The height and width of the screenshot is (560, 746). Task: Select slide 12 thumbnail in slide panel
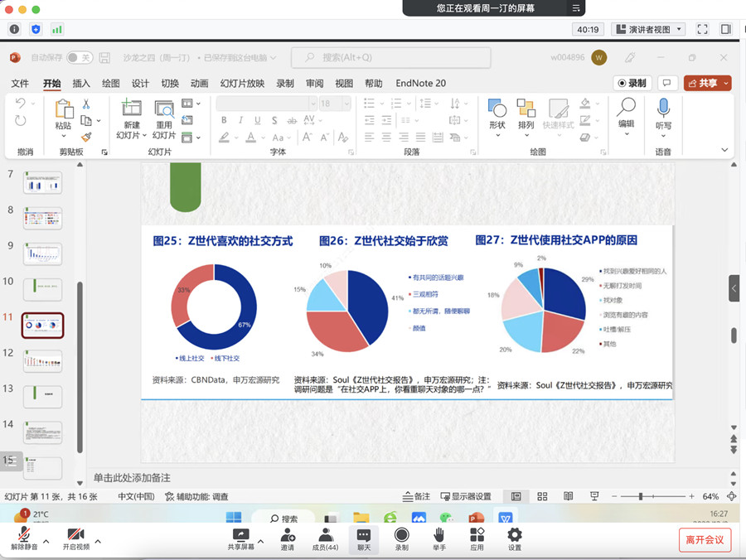(42, 362)
